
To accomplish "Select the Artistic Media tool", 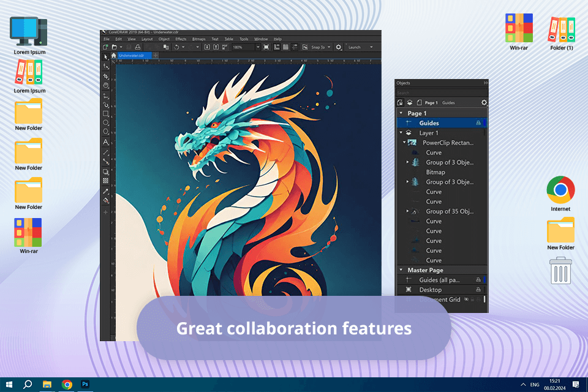I will tap(106, 105).
